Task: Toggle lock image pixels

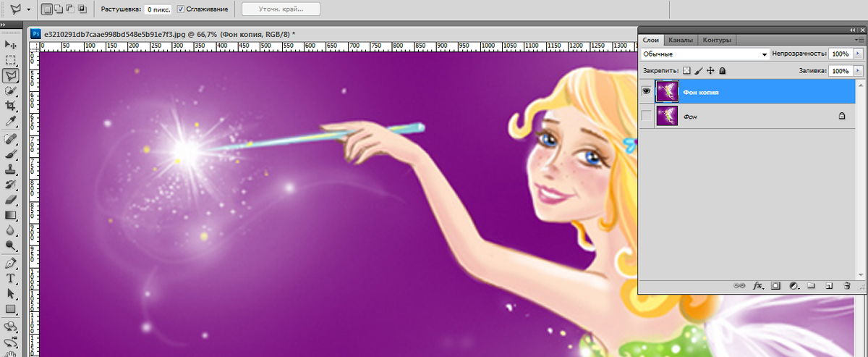Action: tap(699, 71)
